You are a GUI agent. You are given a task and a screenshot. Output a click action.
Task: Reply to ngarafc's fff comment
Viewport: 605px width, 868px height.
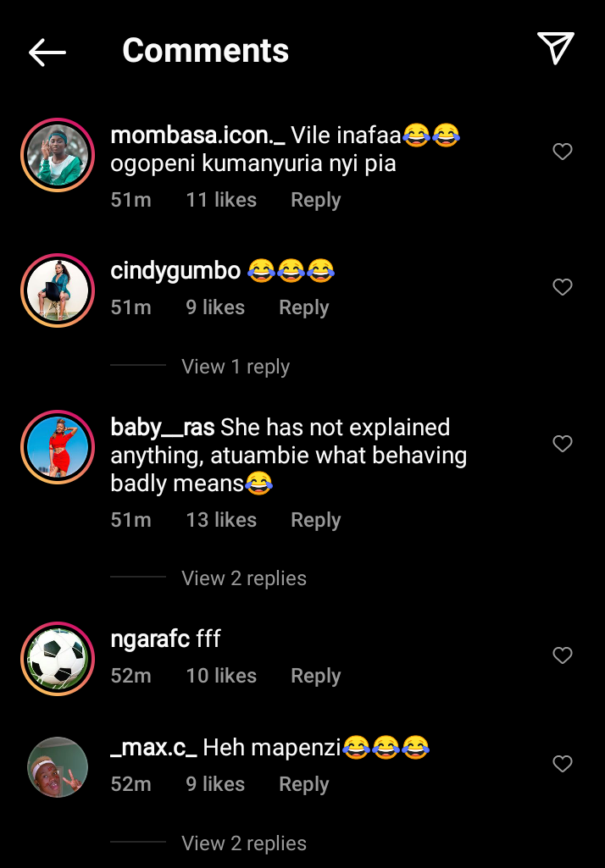[x=316, y=676]
